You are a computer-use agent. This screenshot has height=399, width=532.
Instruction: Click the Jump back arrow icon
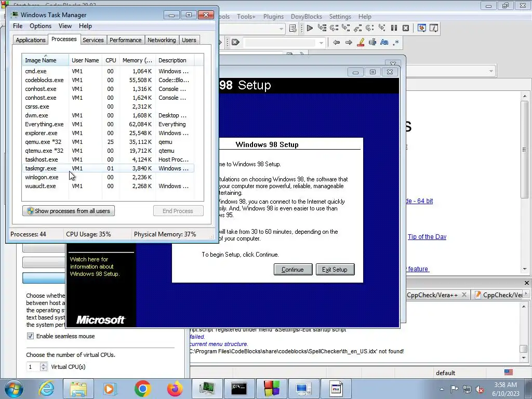336,43
